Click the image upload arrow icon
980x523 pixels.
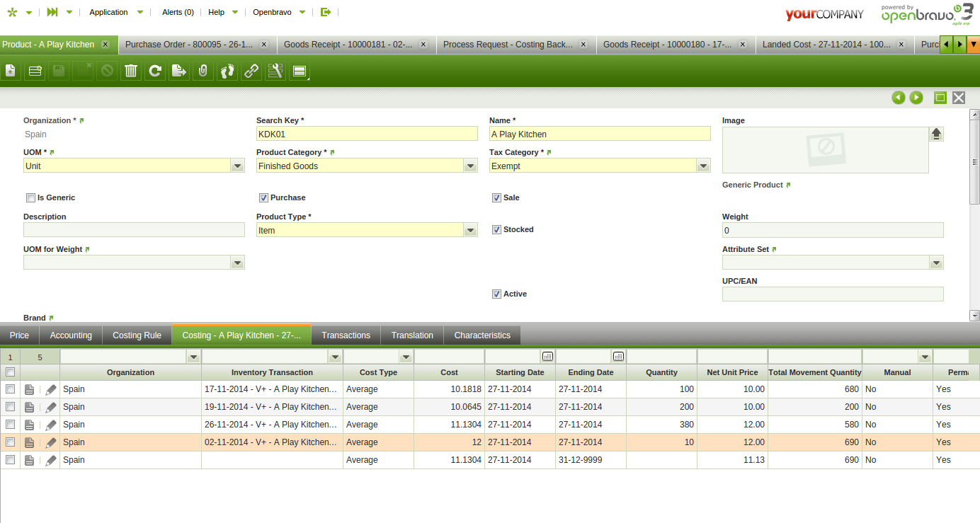936,134
